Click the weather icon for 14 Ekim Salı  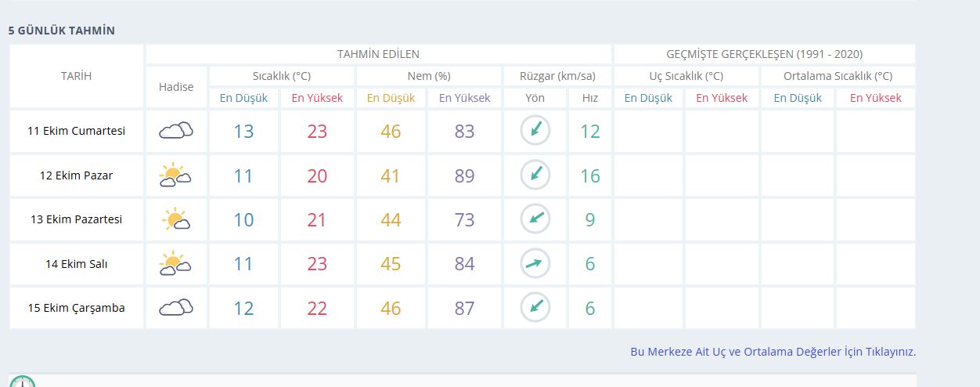[176, 264]
